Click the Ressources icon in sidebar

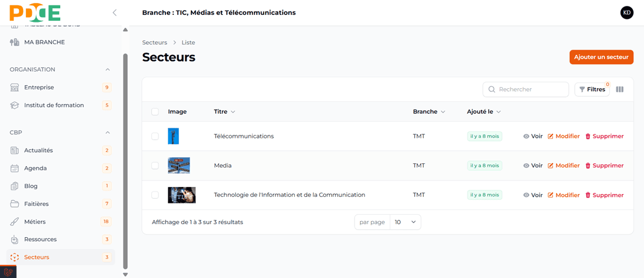[x=15, y=240]
